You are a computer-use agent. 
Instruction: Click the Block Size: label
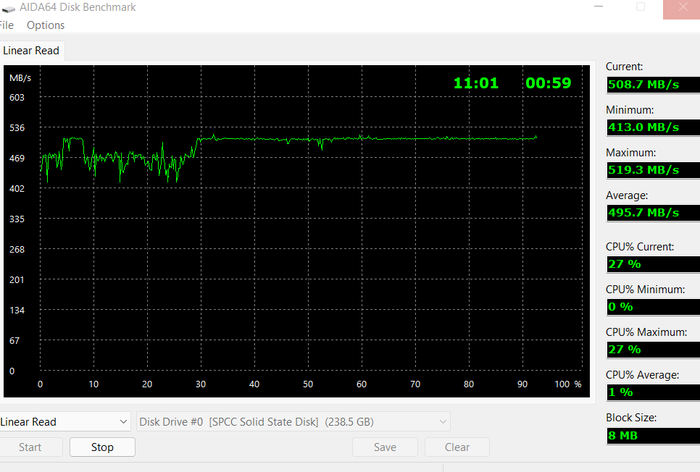point(631,418)
